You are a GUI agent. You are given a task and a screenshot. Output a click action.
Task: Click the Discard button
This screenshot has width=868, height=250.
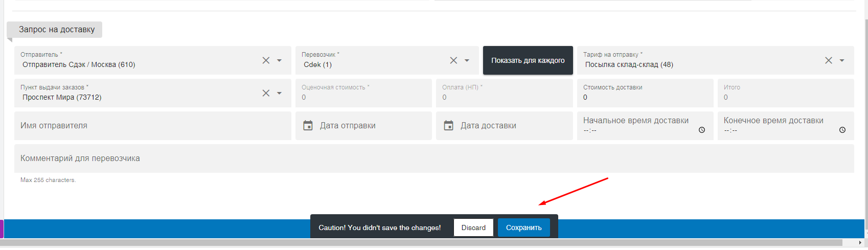(473, 228)
